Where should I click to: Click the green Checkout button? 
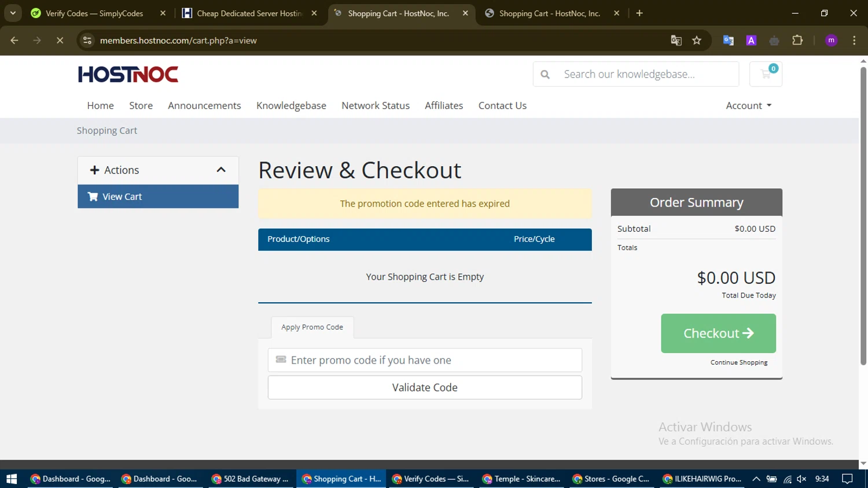tap(718, 333)
